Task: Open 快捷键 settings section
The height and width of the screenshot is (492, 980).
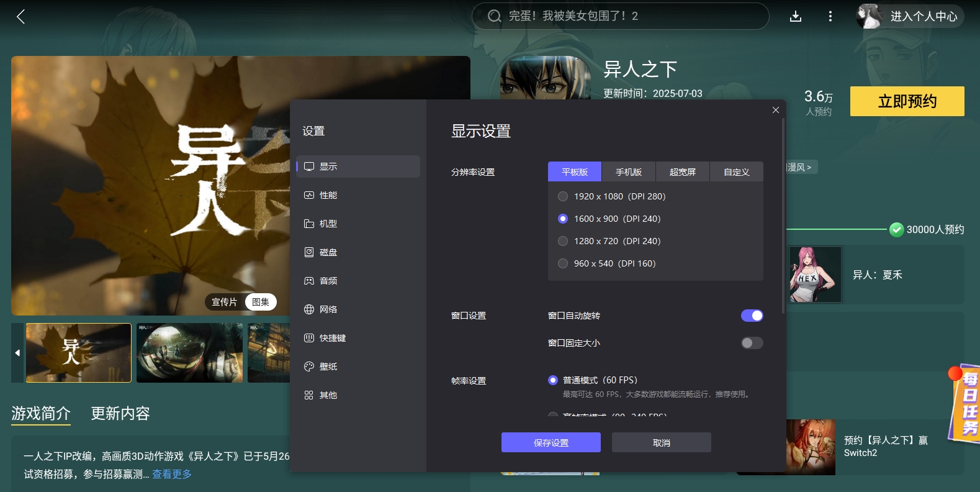Action: (x=358, y=338)
